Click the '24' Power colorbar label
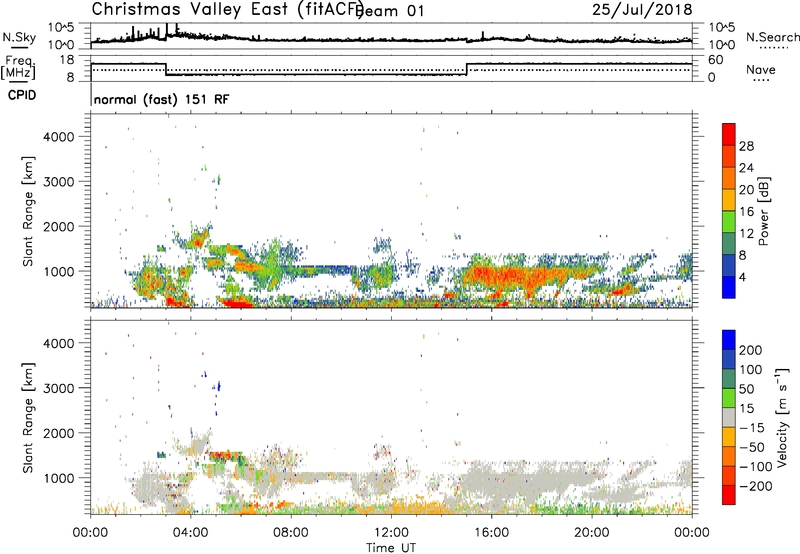The height and width of the screenshot is (554, 800). point(746,168)
